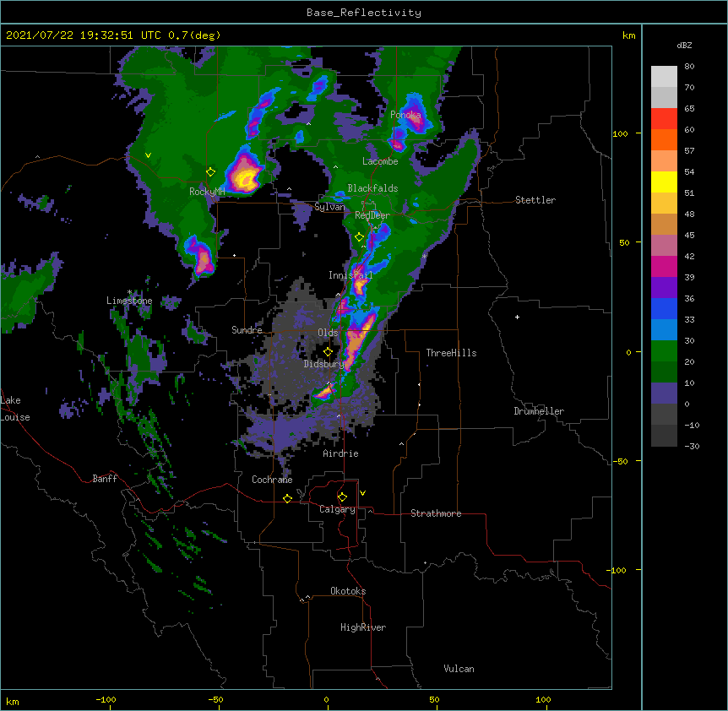Click the yellow diamond marker above Calgary label
This screenshot has height=711, width=728.
(x=342, y=497)
